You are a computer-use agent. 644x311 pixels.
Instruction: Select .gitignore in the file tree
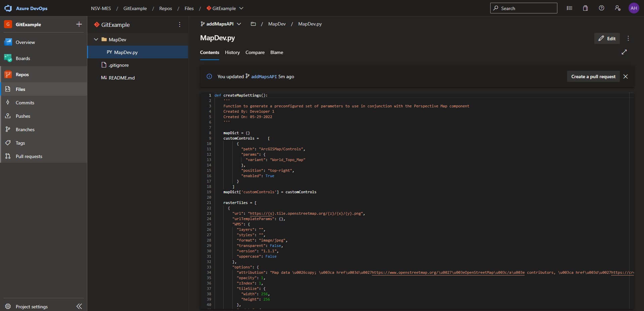(x=138, y=65)
